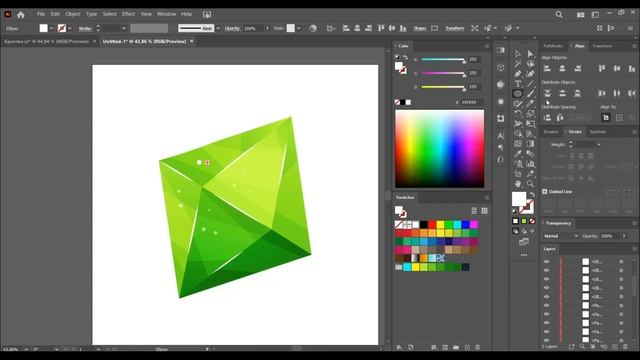
Task: Open the fill color dropdown in control bar
Action: [51, 28]
